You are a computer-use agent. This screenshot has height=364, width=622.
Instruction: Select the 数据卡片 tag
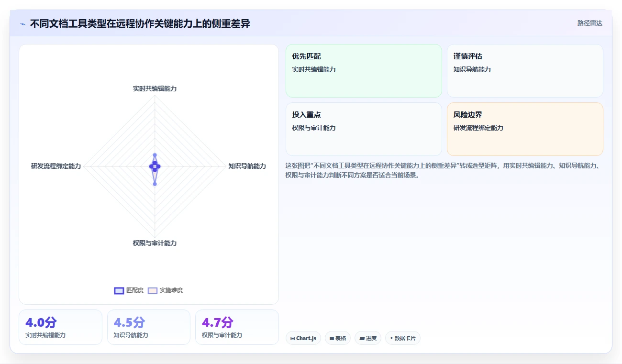(403, 338)
